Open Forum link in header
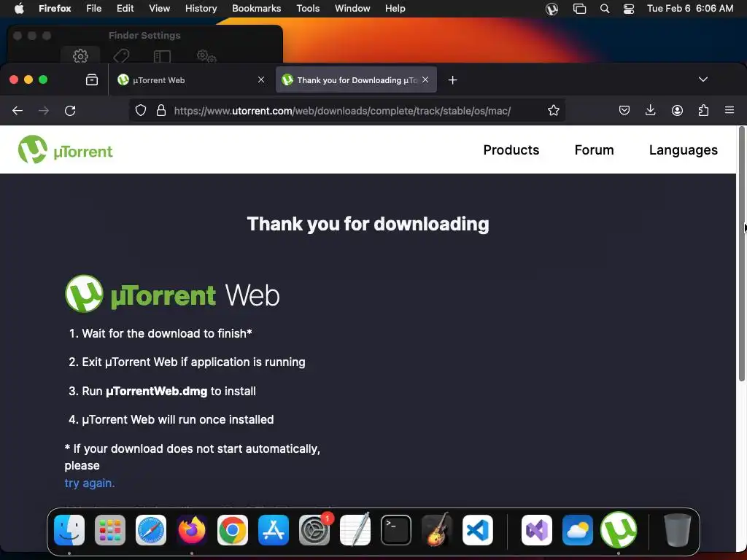The image size is (747, 560). click(594, 150)
